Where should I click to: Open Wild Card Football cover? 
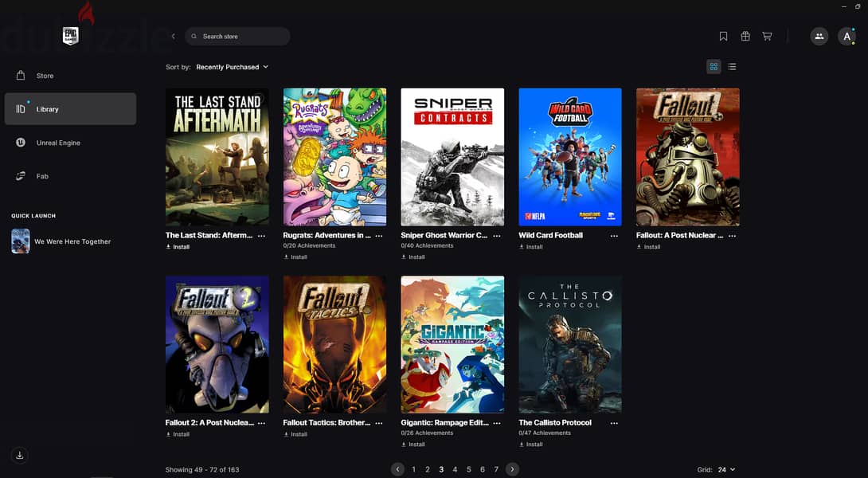[570, 157]
